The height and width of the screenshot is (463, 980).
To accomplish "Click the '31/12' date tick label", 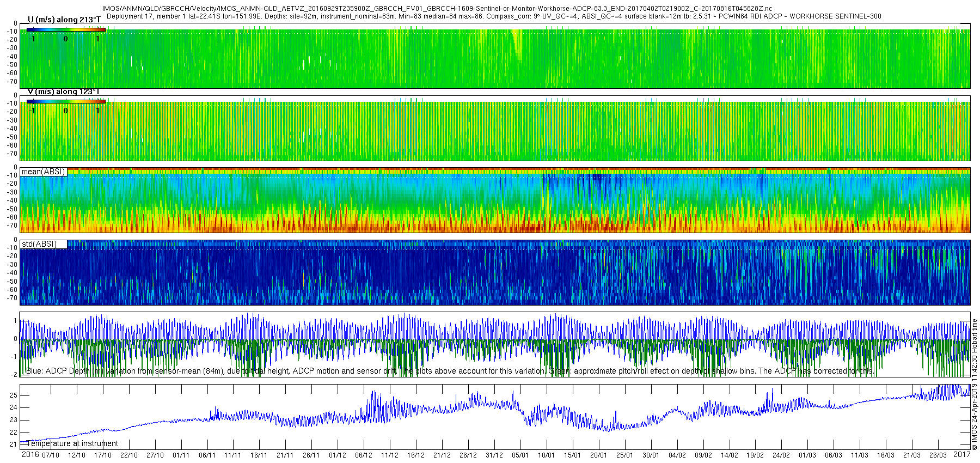I will 494,455.
